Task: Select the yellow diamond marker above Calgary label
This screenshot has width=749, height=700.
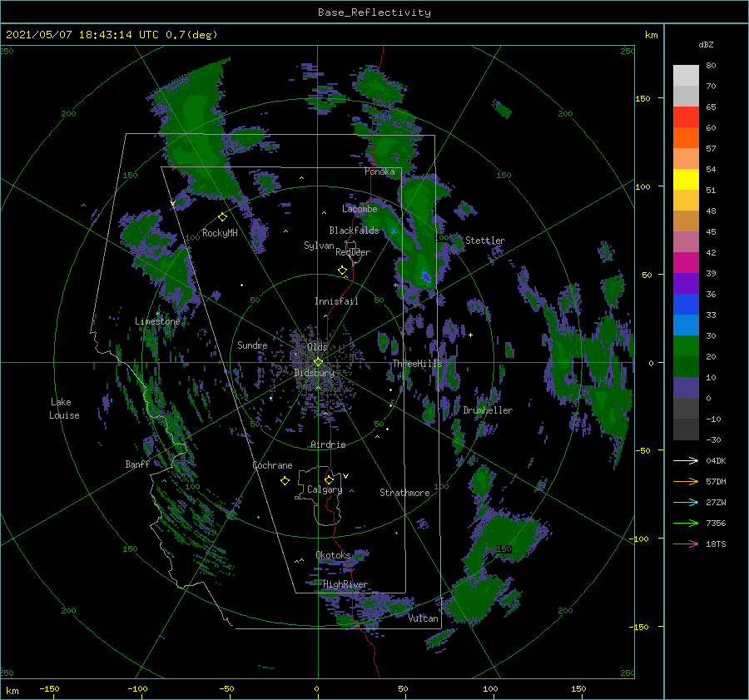Action: click(329, 479)
